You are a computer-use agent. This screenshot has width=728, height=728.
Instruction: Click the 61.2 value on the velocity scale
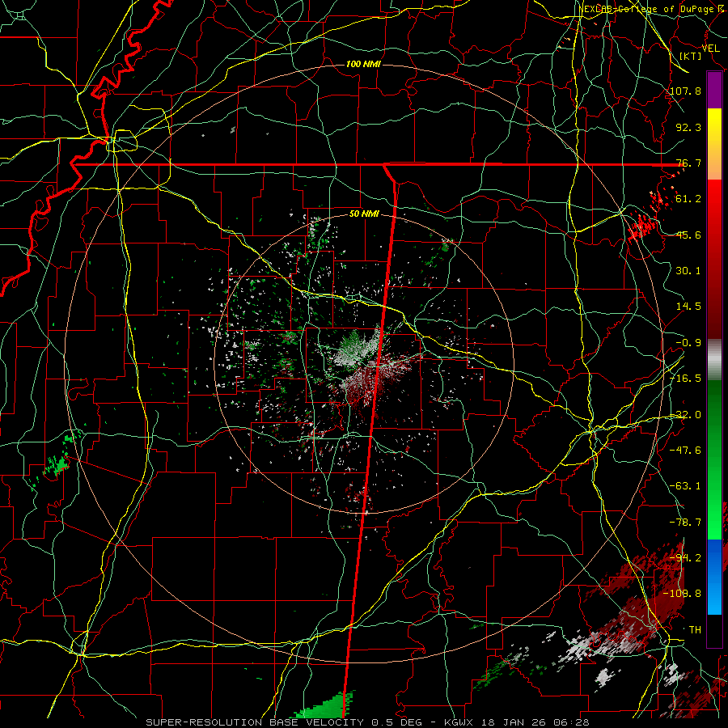(688, 199)
